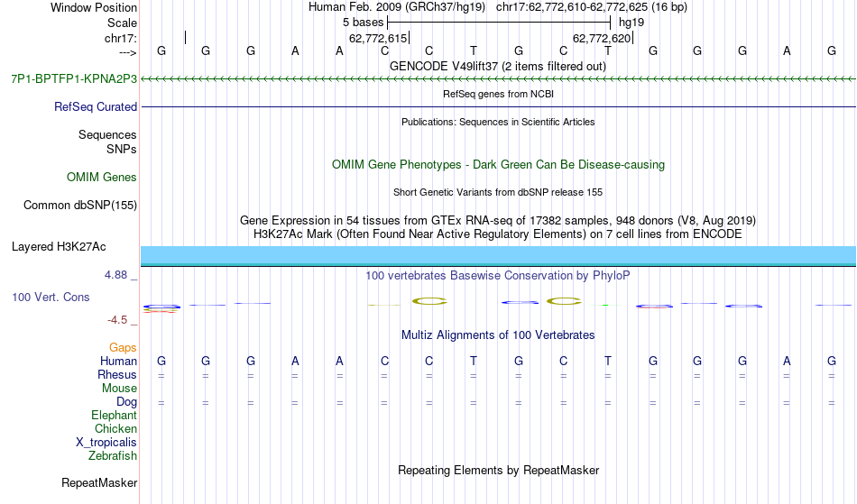Click the Common dbSNP(155) label
The width and height of the screenshot is (857, 504).
79,205
